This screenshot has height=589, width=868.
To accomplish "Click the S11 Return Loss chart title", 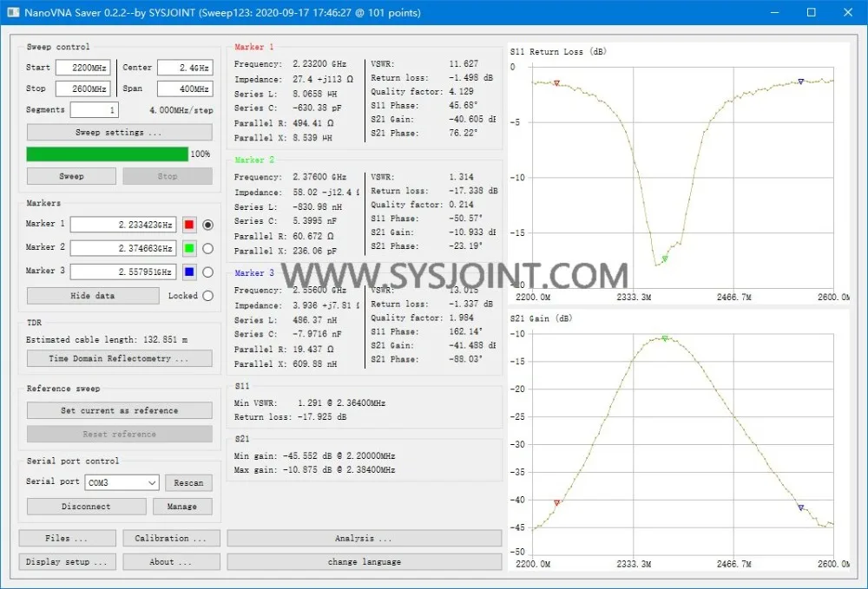I will tap(558, 51).
